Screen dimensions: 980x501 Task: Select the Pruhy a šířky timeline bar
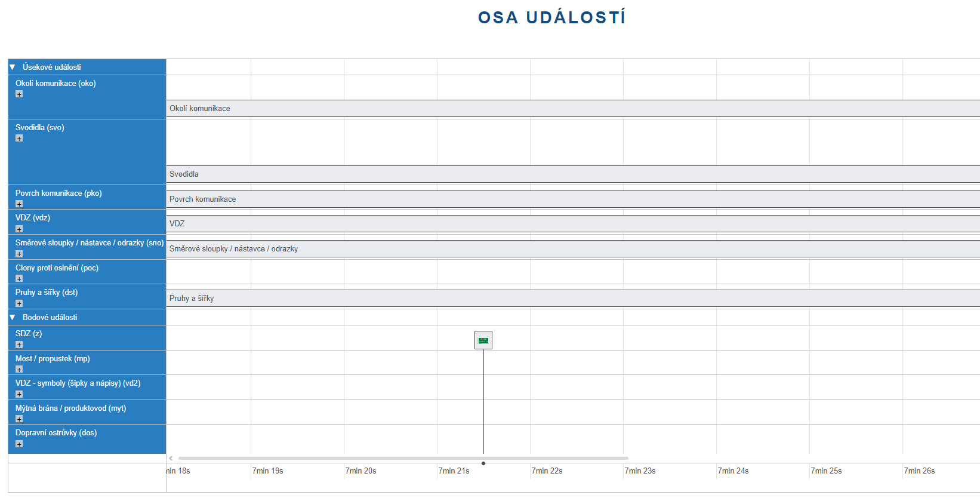point(573,298)
